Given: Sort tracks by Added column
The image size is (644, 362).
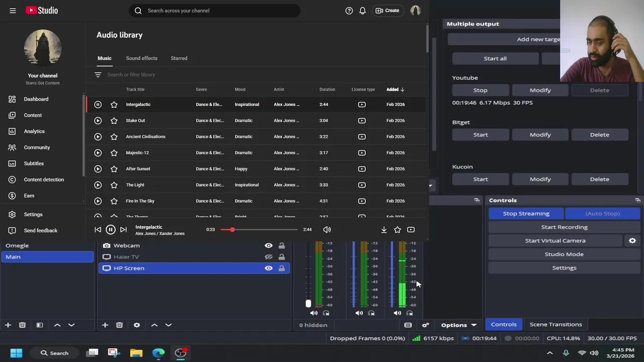Looking at the screenshot, I should click(395, 89).
